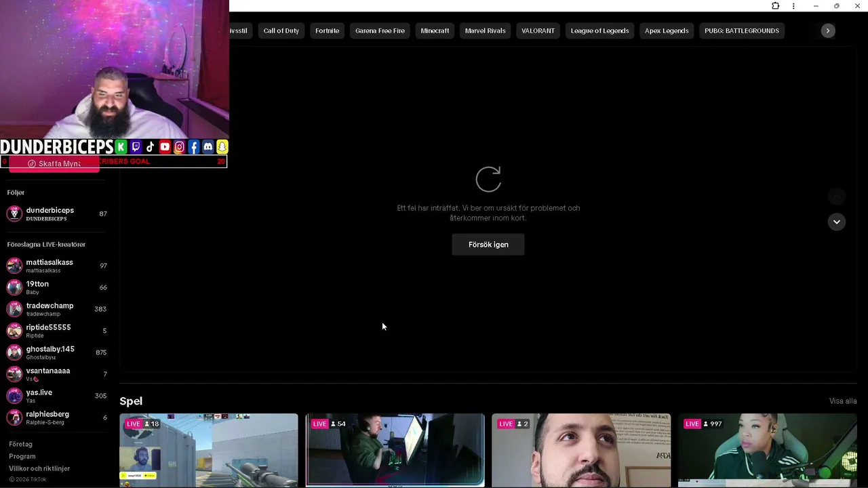The height and width of the screenshot is (488, 868).
Task: Select the VALORANT category tab
Action: [x=538, y=30]
